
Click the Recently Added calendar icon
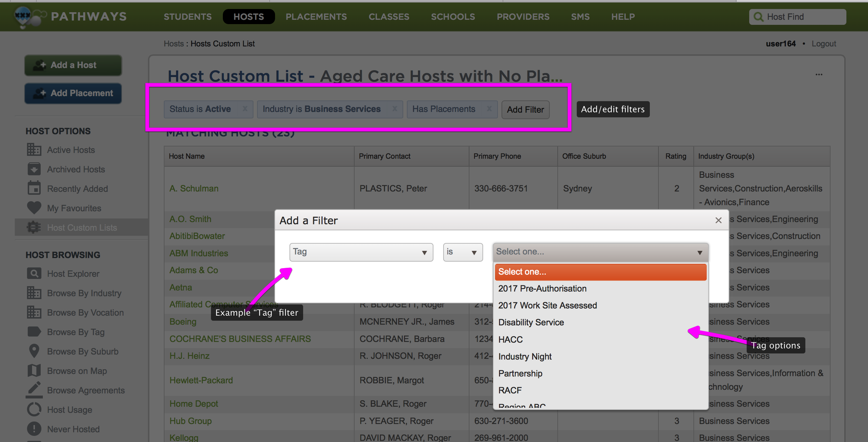[x=34, y=188]
